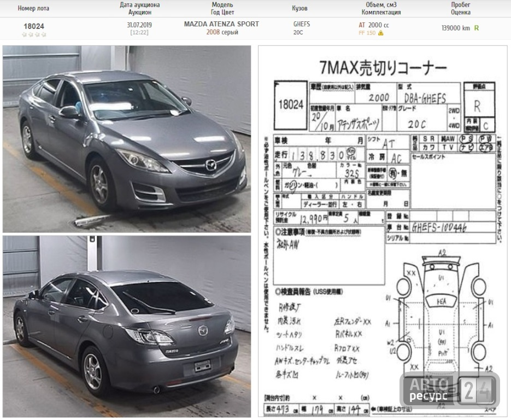Click the green R auction grade
The width and height of the screenshot is (511, 420).
(477, 28)
